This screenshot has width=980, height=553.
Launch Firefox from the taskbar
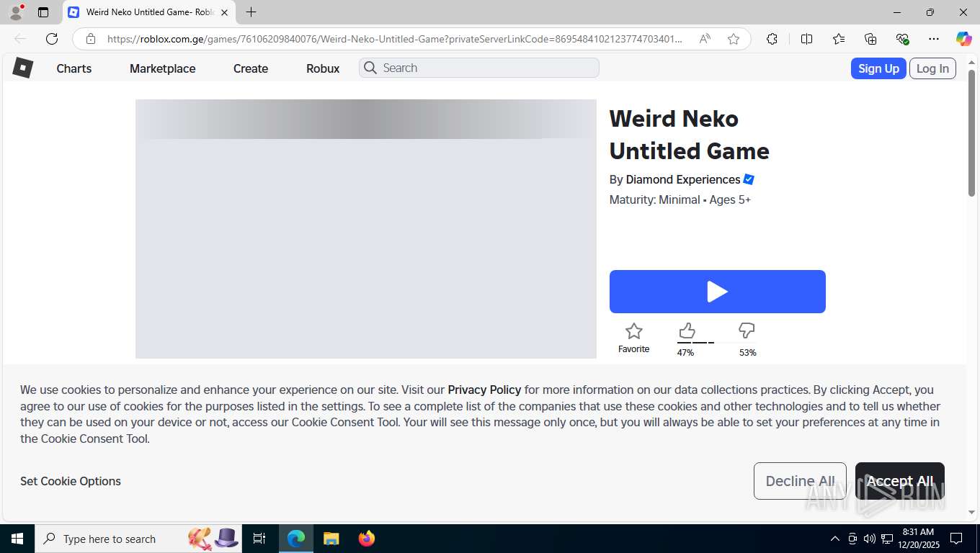coord(367,539)
